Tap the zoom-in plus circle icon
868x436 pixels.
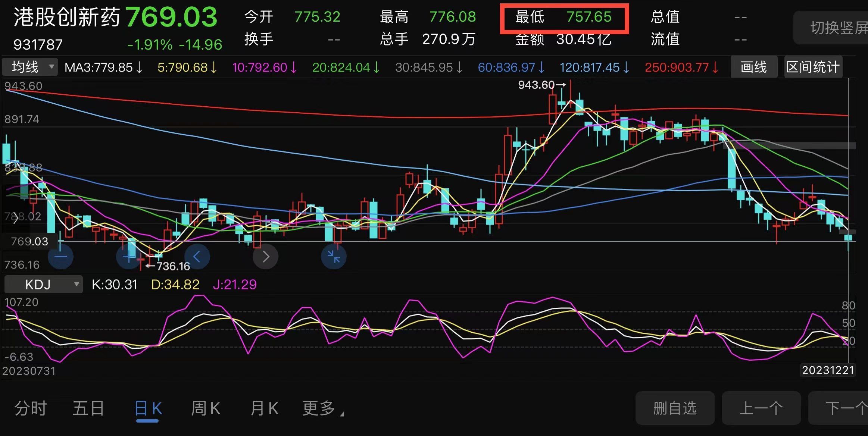click(129, 257)
